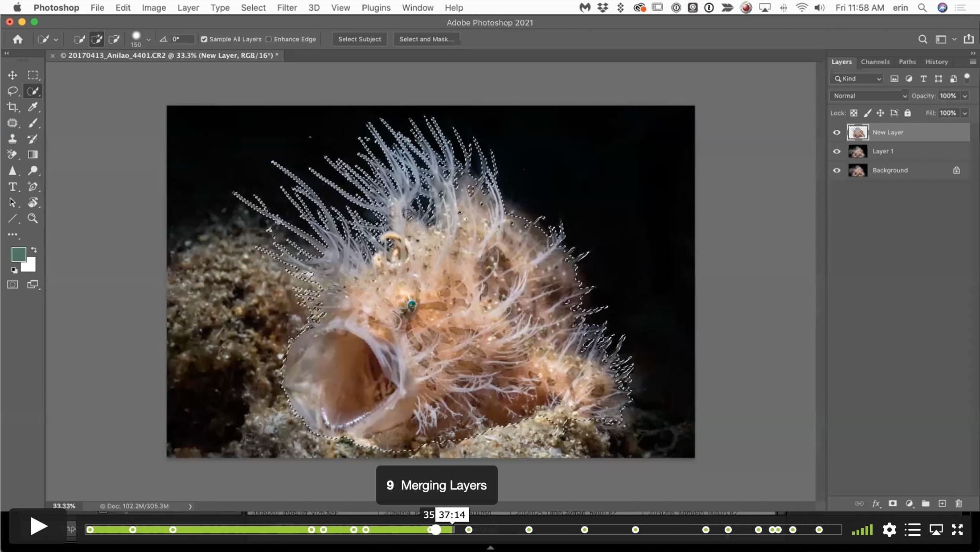Choose the Crop tool
This screenshot has height=552, width=980.
[12, 107]
